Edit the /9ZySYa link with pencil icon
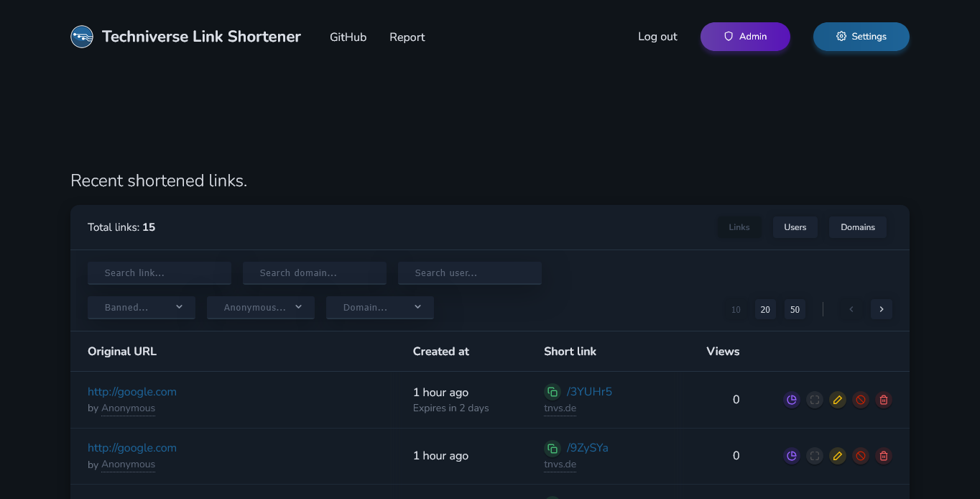980x499 pixels. tap(838, 456)
